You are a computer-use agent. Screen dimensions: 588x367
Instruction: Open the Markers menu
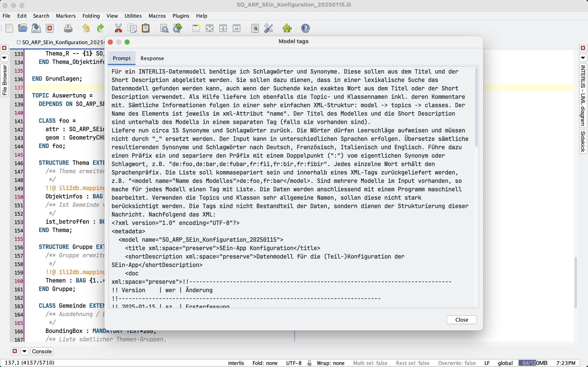pos(66,16)
